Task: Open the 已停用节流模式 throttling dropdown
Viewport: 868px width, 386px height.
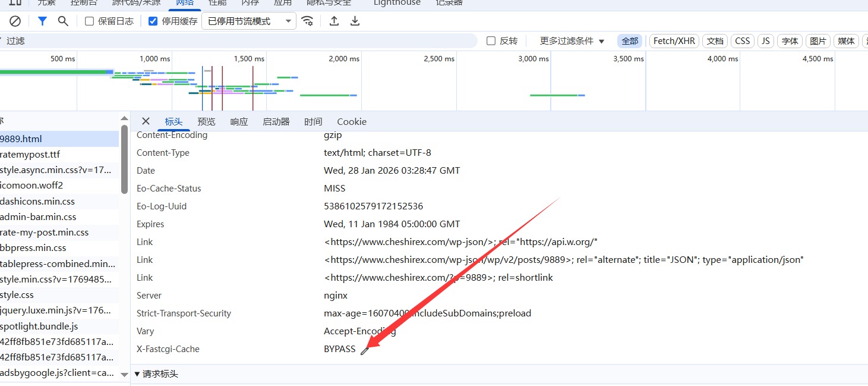Action: [x=249, y=21]
